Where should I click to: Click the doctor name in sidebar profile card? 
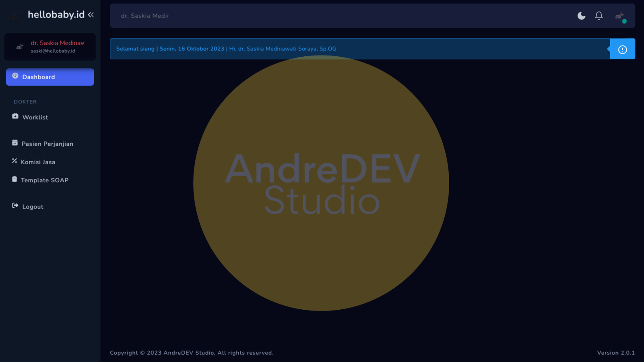pyautogui.click(x=58, y=43)
